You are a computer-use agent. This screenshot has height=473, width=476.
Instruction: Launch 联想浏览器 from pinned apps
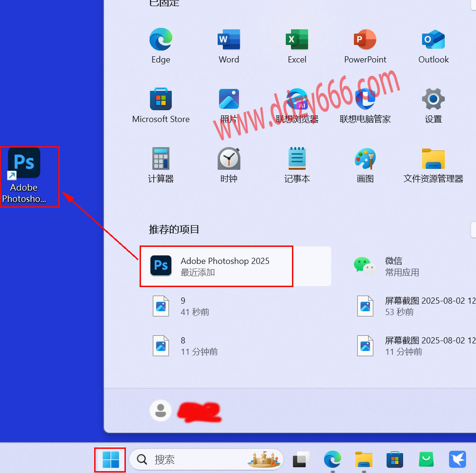297,105
